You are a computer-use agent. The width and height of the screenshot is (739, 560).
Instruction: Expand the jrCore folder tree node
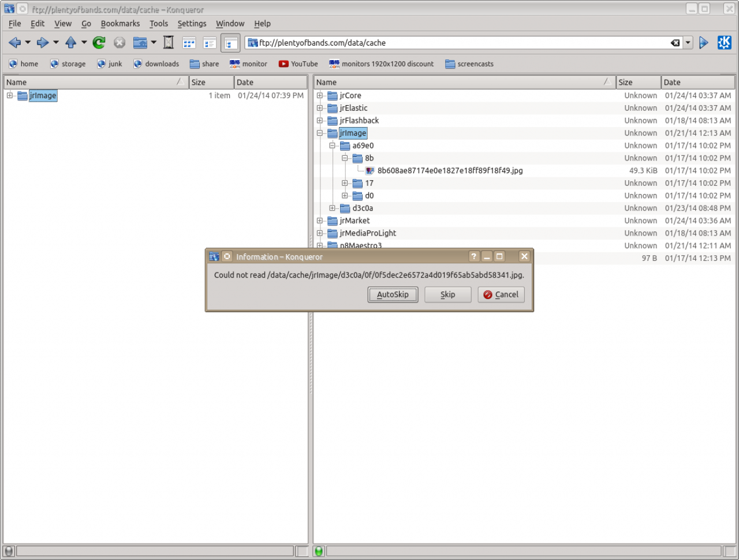[x=320, y=96]
